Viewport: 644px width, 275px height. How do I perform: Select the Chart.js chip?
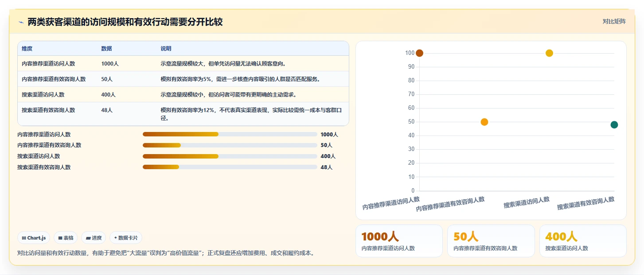[34, 238]
